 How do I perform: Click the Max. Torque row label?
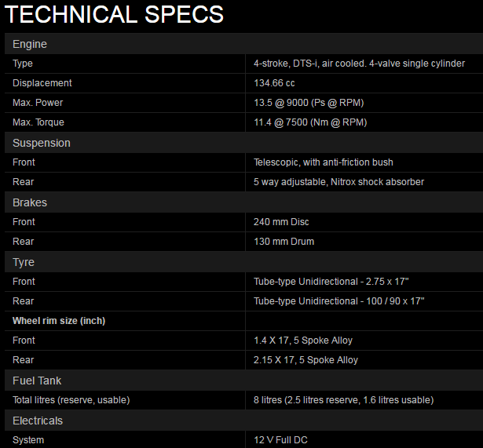(x=38, y=122)
